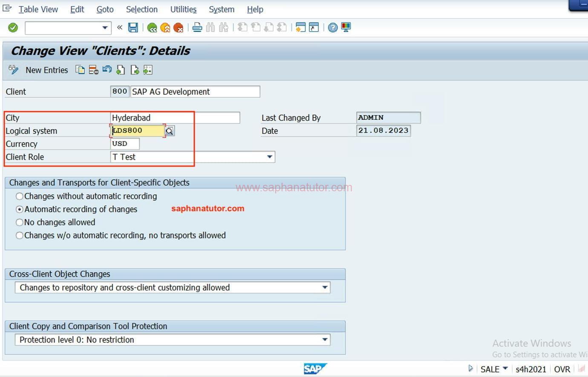
Task: Click the Undo Change icon
Action: pos(107,70)
